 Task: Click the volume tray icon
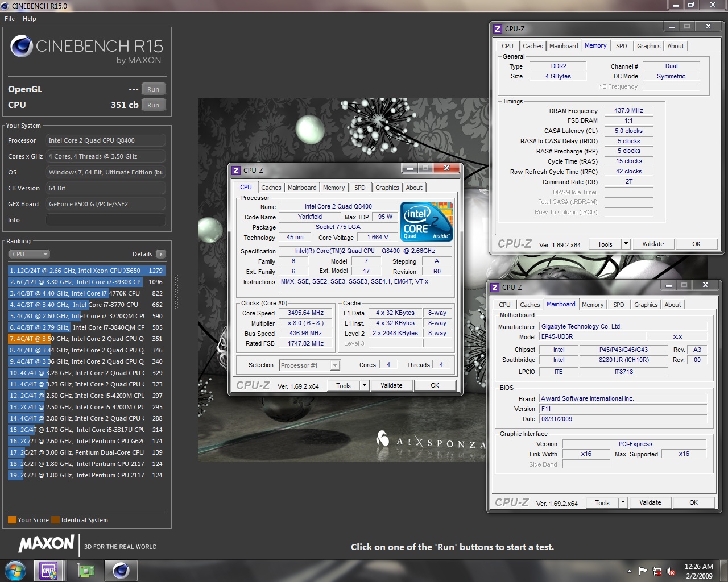click(671, 571)
